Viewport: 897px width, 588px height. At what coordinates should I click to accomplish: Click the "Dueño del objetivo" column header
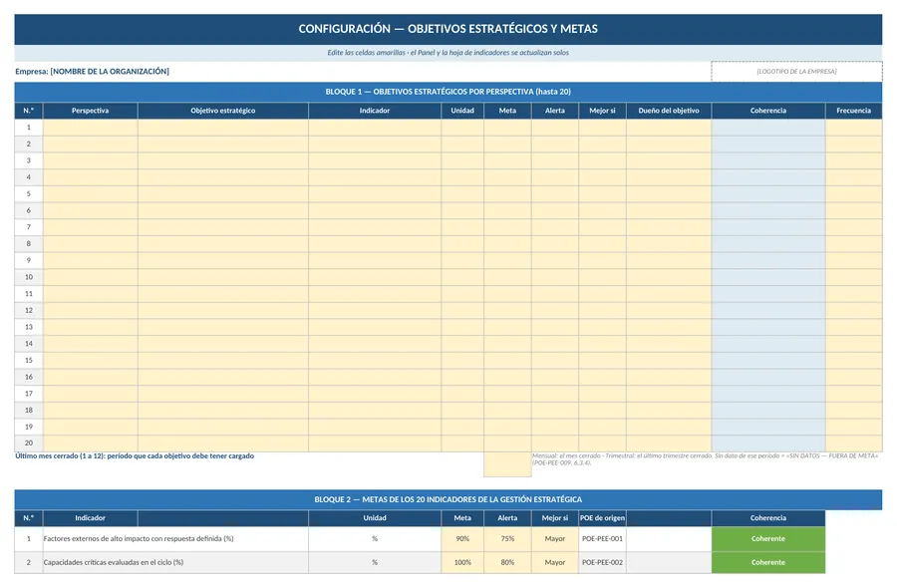669,111
